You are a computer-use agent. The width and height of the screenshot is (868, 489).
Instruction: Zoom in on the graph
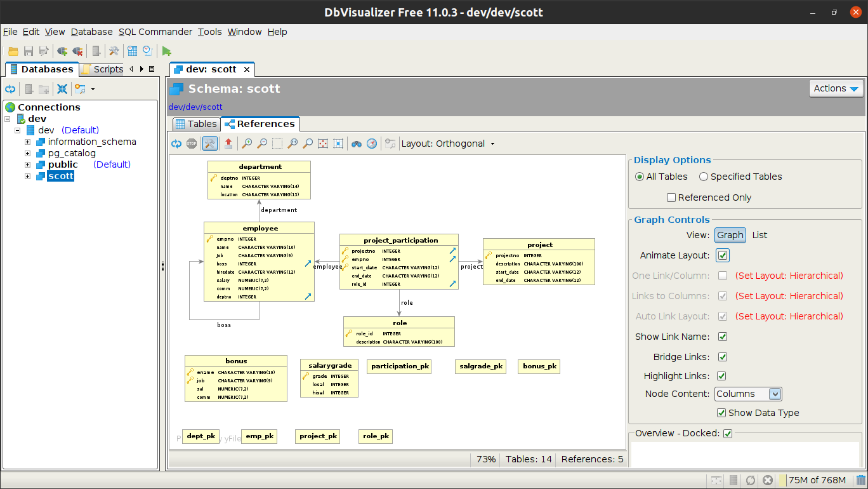click(x=247, y=144)
